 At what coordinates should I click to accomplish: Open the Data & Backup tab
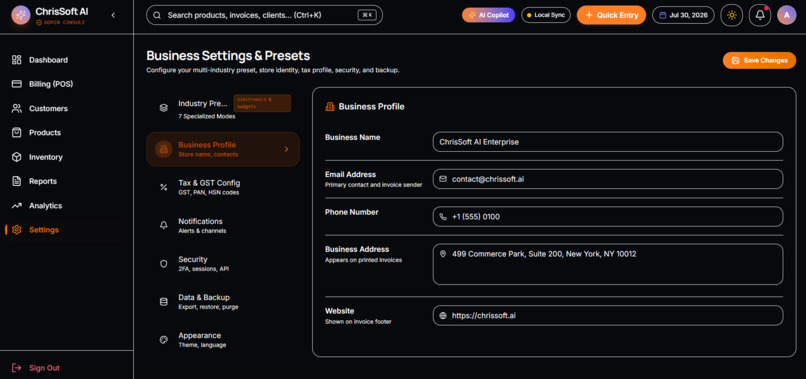[223, 301]
